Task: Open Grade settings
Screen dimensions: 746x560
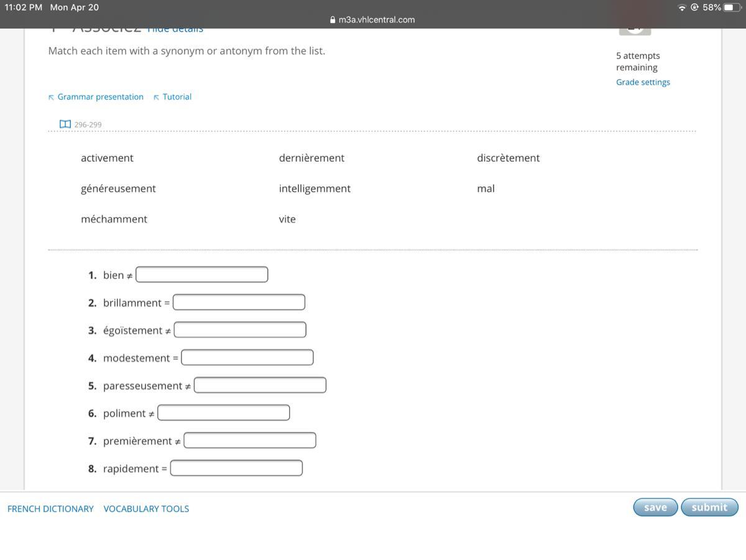Action: point(643,82)
